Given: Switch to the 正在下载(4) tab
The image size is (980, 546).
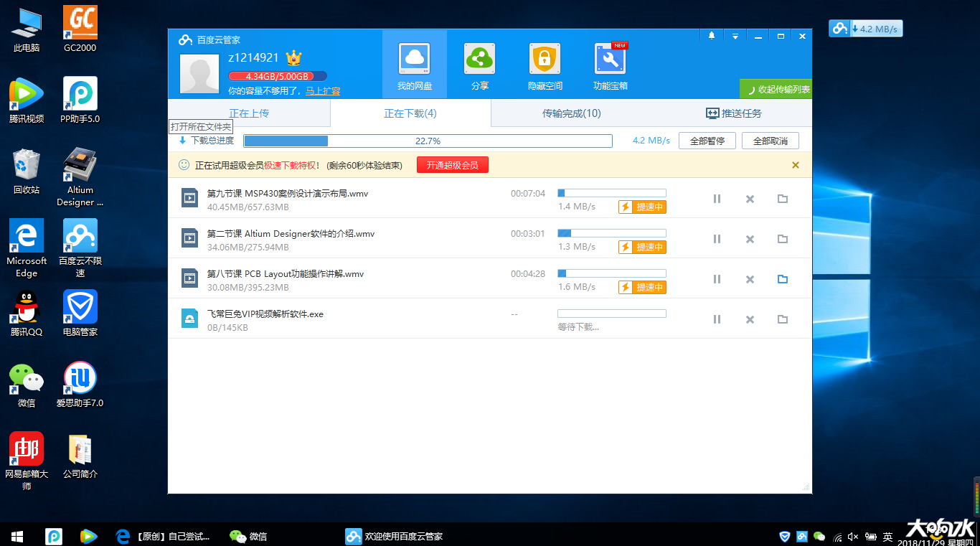Looking at the screenshot, I should pos(410,113).
